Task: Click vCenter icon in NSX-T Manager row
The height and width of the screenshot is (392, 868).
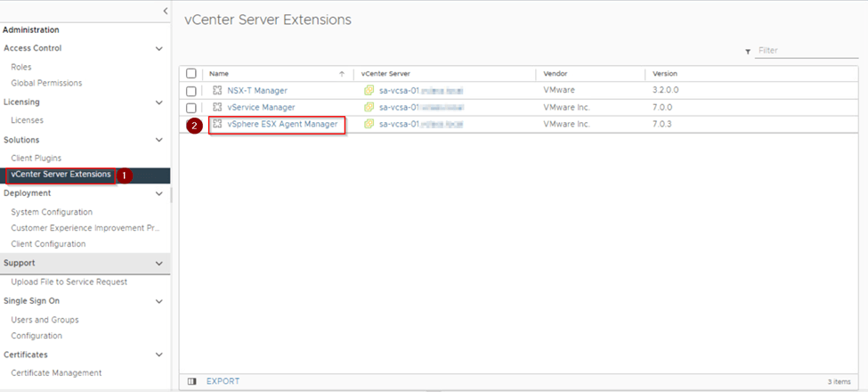Action: pos(369,91)
